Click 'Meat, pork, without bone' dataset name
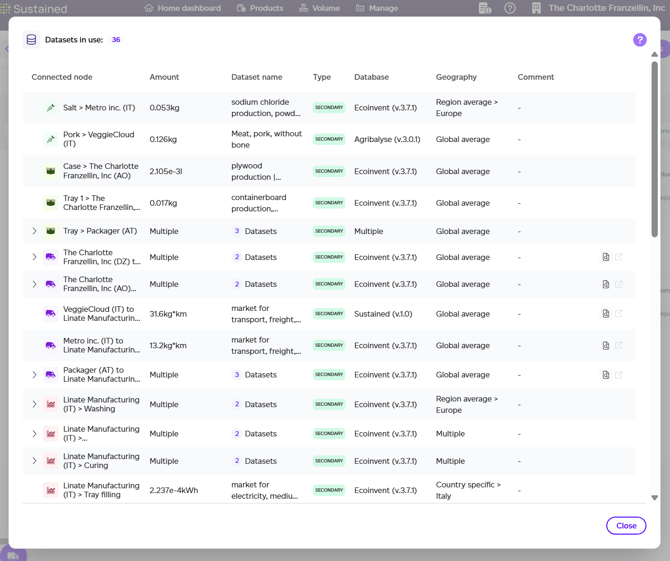The height and width of the screenshot is (561, 670). (267, 139)
